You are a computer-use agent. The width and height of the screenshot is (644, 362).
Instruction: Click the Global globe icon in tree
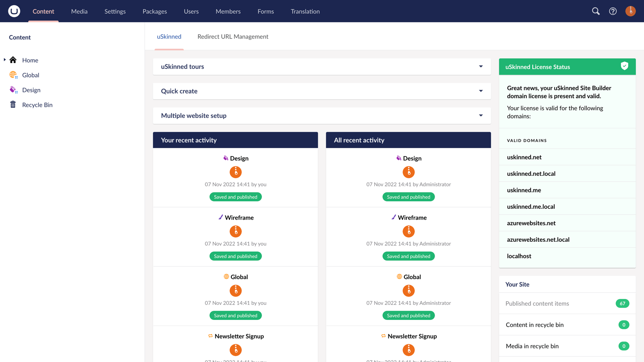pos(13,75)
